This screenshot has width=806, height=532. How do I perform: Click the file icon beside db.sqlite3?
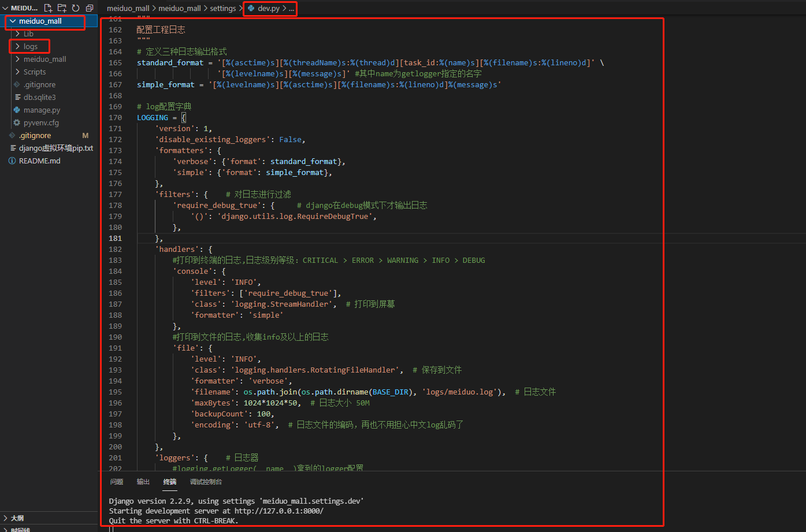[17, 97]
